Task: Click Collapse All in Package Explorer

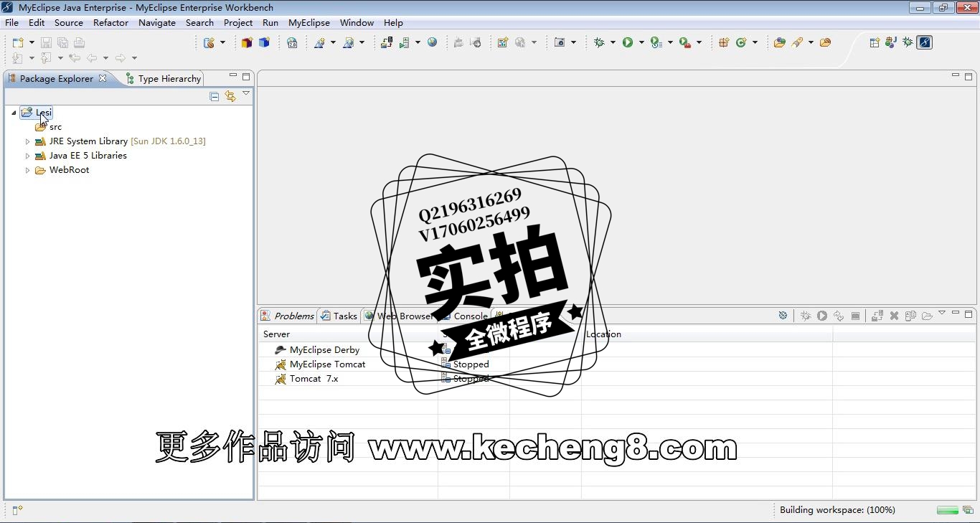Action: (x=214, y=96)
